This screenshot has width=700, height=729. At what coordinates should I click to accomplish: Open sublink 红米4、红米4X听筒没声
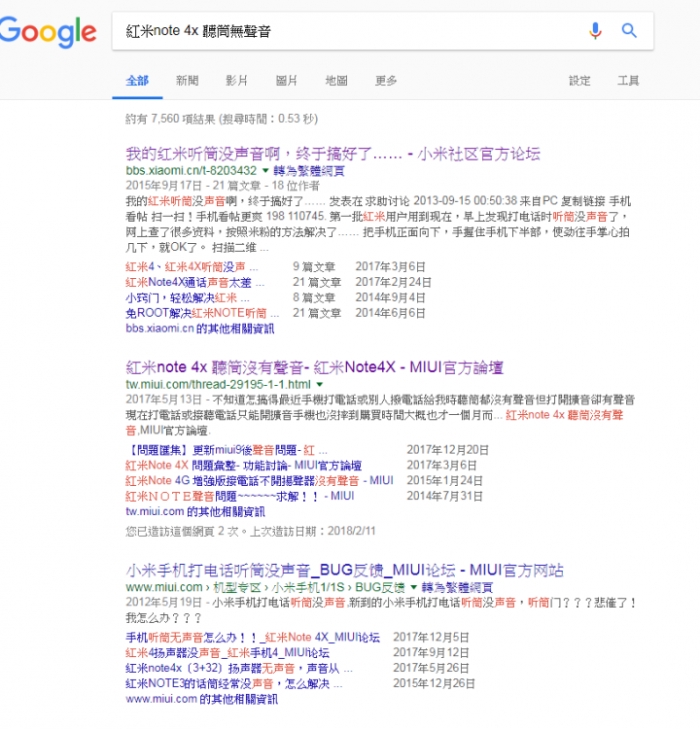(x=192, y=267)
